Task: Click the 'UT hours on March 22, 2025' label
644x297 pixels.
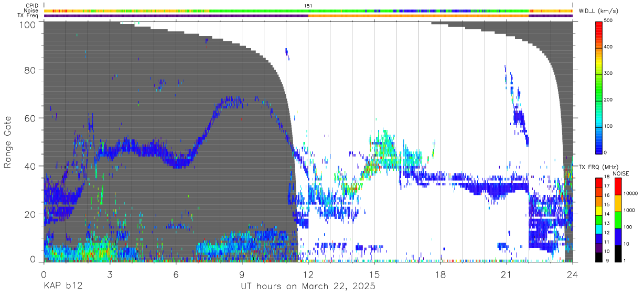Action: (x=308, y=287)
